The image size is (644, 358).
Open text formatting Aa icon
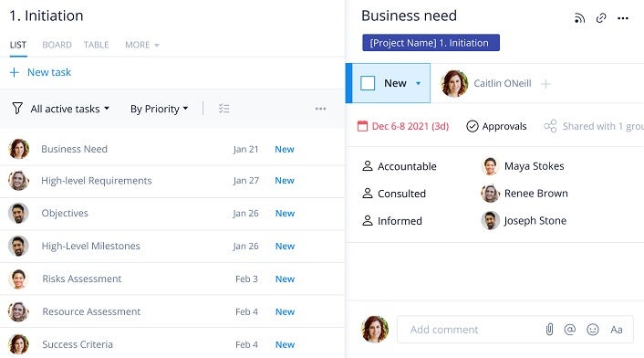click(x=616, y=330)
